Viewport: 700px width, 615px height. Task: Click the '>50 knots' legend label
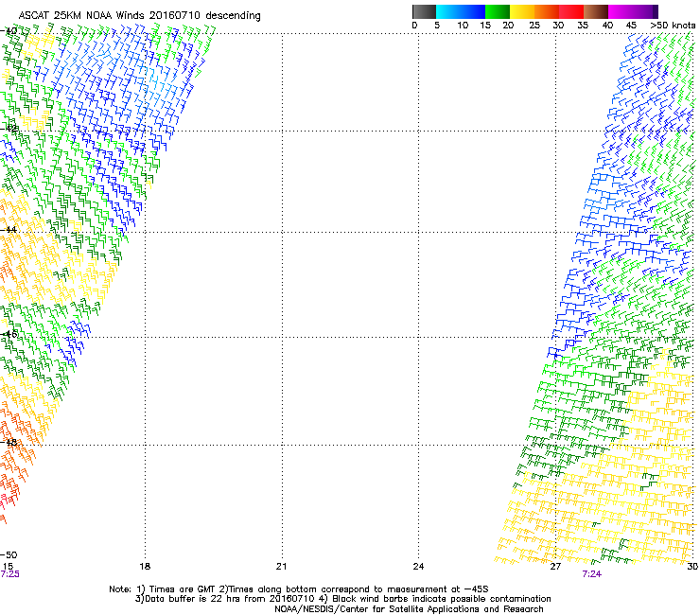(x=673, y=25)
